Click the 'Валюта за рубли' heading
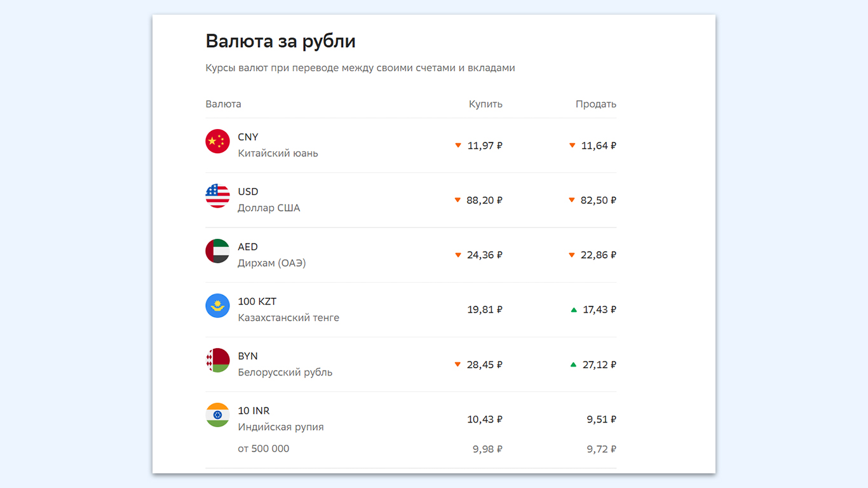Image resolution: width=868 pixels, height=488 pixels. click(x=280, y=41)
